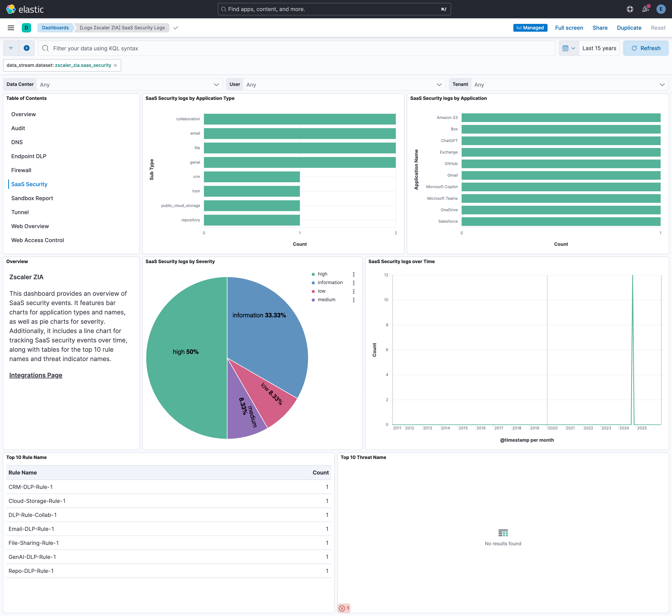Click the high legend color dot
The width and height of the screenshot is (672, 616).
pyautogui.click(x=313, y=274)
